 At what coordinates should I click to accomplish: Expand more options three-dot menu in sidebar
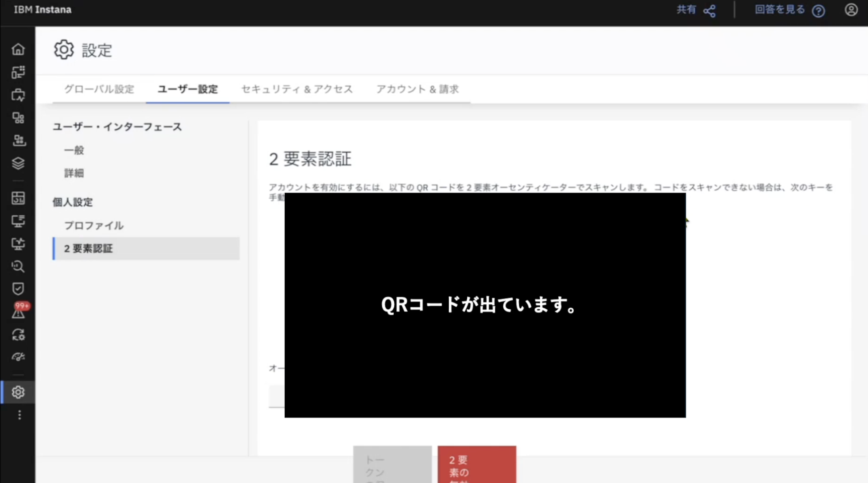point(19,415)
